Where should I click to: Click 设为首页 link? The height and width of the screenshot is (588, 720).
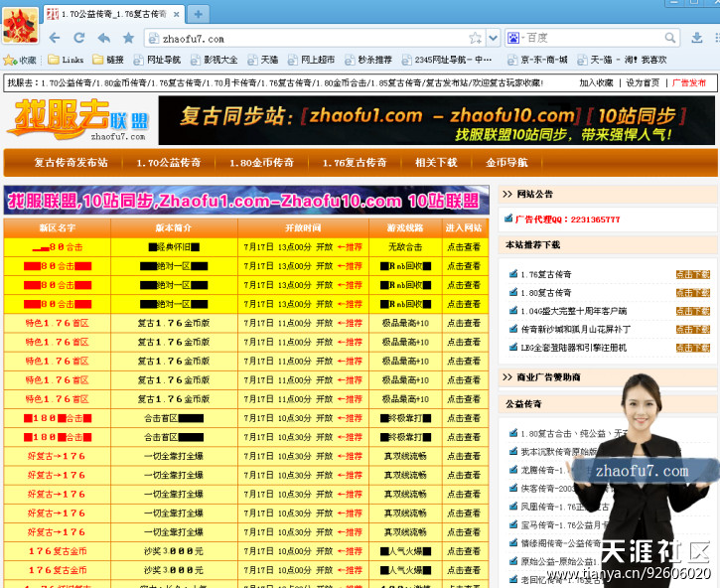click(643, 82)
